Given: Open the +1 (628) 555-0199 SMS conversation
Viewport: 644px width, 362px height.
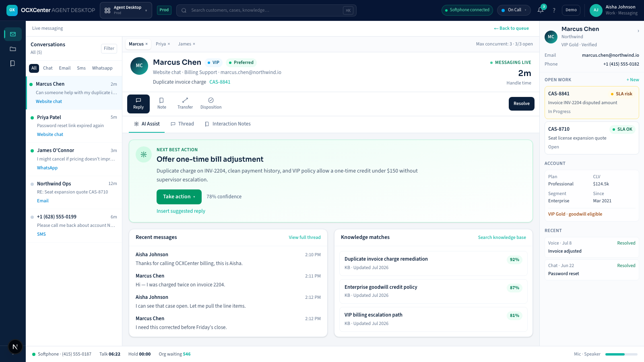Looking at the screenshot, I should 74,226.
